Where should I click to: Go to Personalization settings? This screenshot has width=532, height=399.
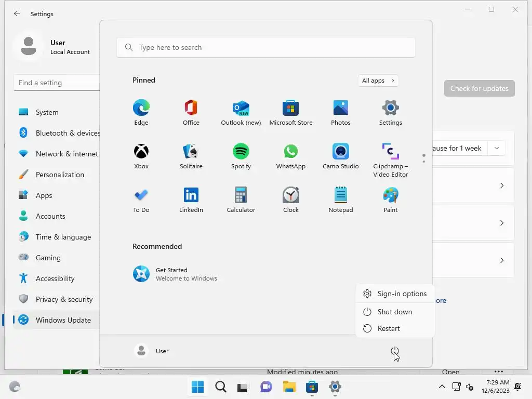click(x=56, y=175)
